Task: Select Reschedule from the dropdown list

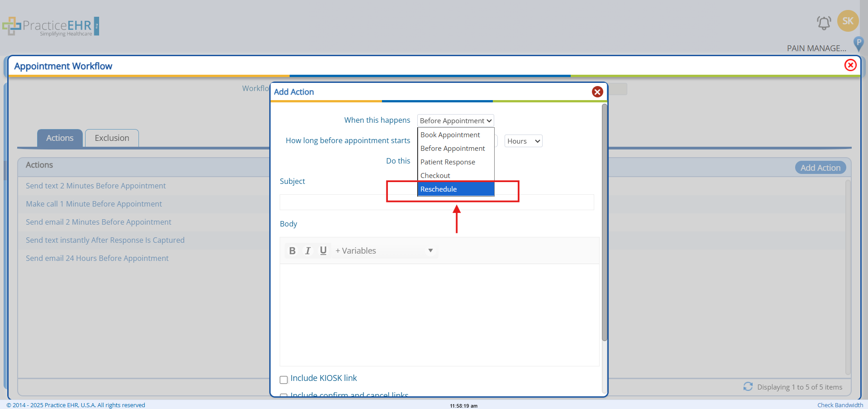Action: [x=455, y=189]
